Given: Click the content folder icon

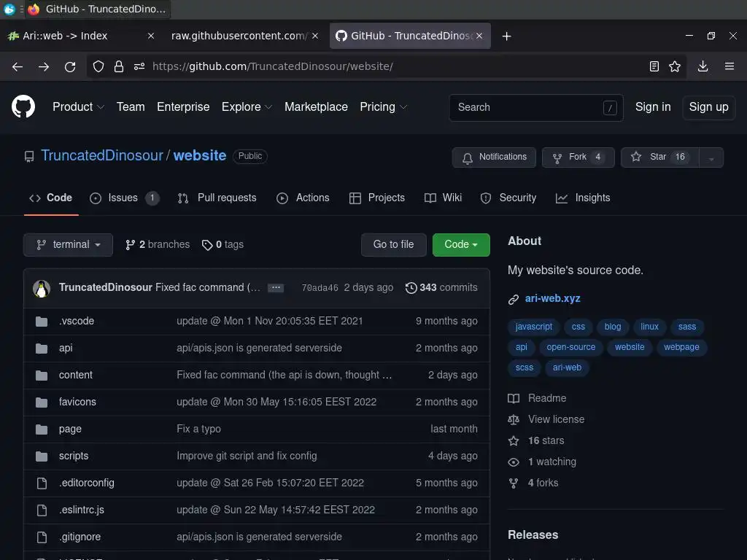Looking at the screenshot, I should tap(42, 376).
